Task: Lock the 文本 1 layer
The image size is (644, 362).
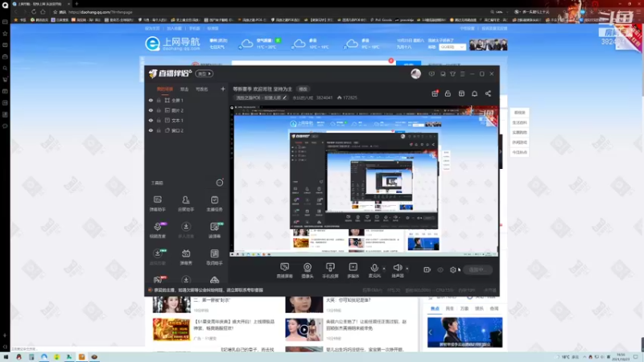Action: 159,120
